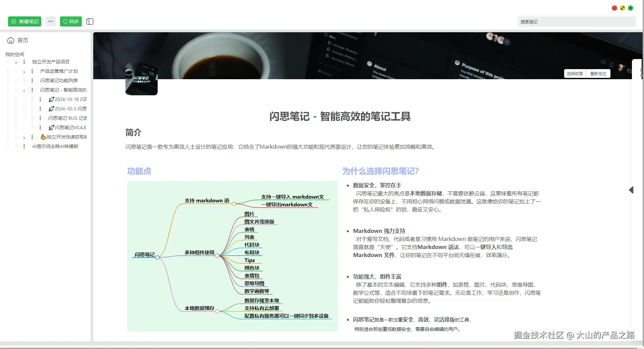Click the sidebar collapse panel icon in toolbar

[90, 21]
